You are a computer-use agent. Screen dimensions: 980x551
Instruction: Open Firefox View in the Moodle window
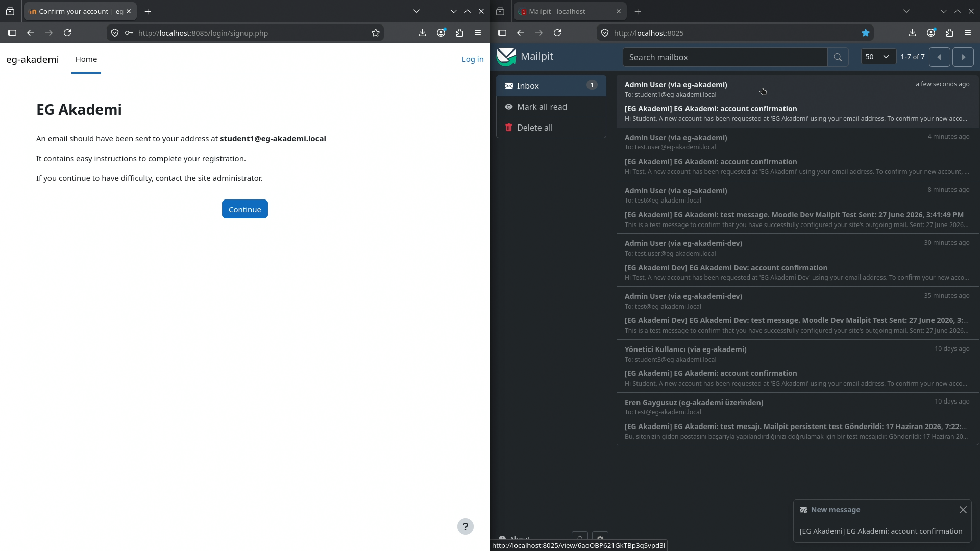pos(10,11)
